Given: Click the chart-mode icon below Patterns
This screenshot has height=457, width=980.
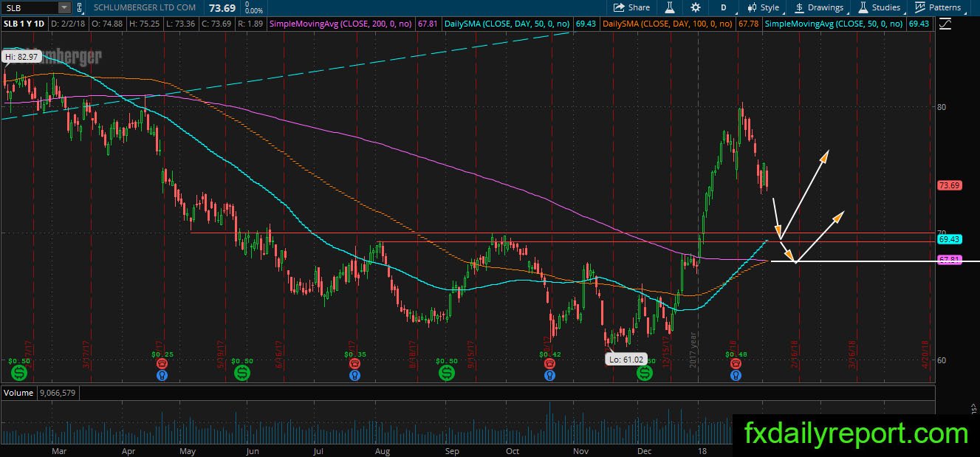Looking at the screenshot, I should point(945,24).
